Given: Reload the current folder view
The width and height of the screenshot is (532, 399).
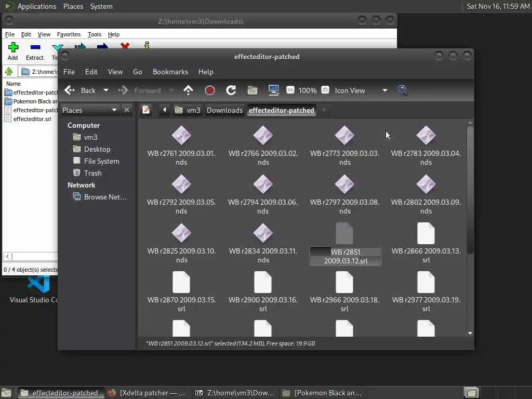Looking at the screenshot, I should (231, 90).
